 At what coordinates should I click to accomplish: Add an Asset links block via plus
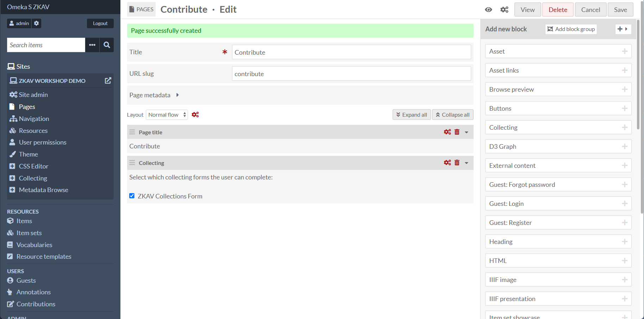point(625,70)
